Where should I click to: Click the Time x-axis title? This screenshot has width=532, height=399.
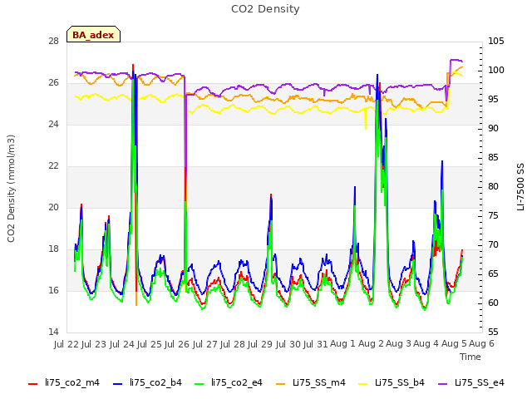(470, 357)
